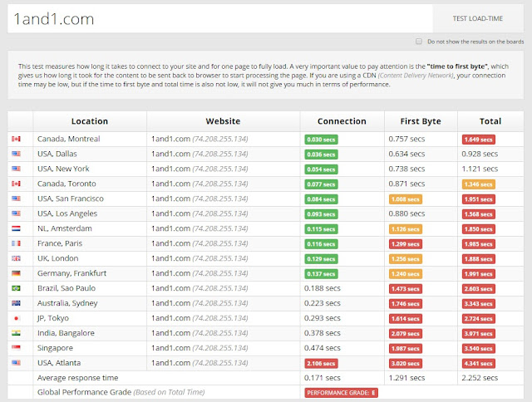Click 'Canada, Toronto' location text

coord(66,184)
